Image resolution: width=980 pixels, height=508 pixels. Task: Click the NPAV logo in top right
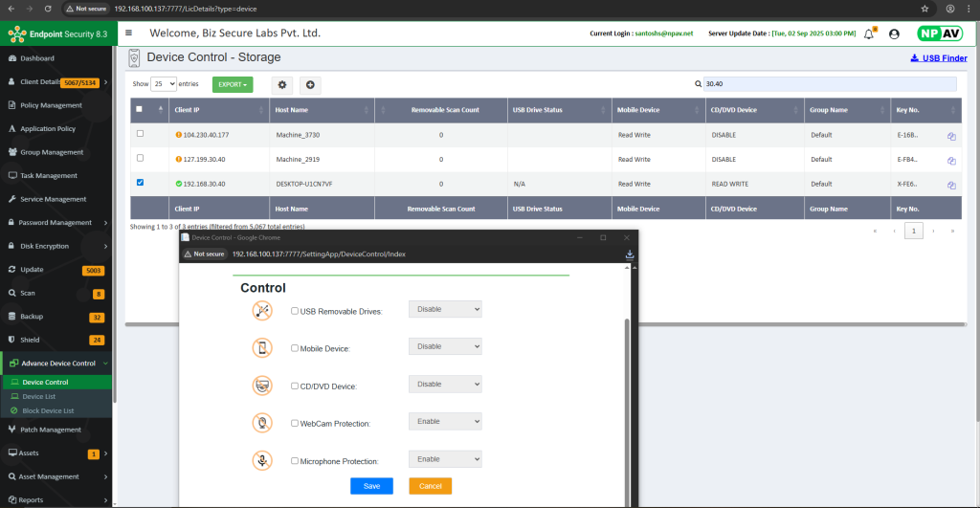[939, 33]
